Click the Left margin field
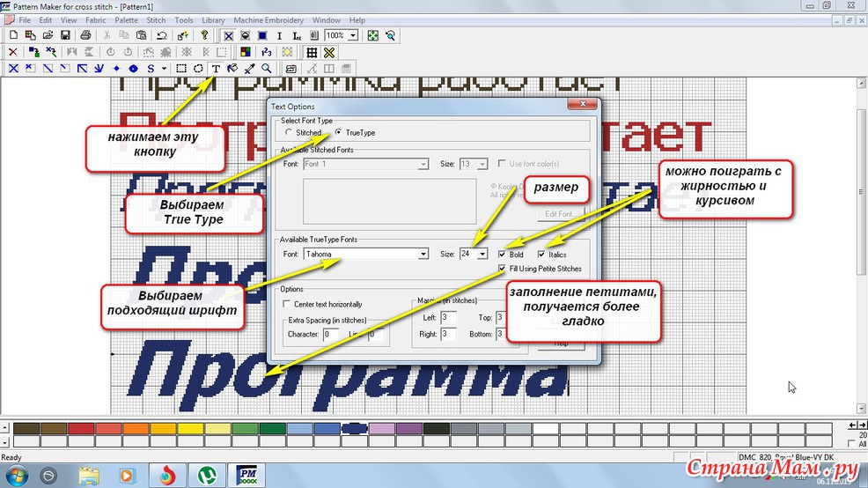The width and height of the screenshot is (868, 488). [x=448, y=318]
